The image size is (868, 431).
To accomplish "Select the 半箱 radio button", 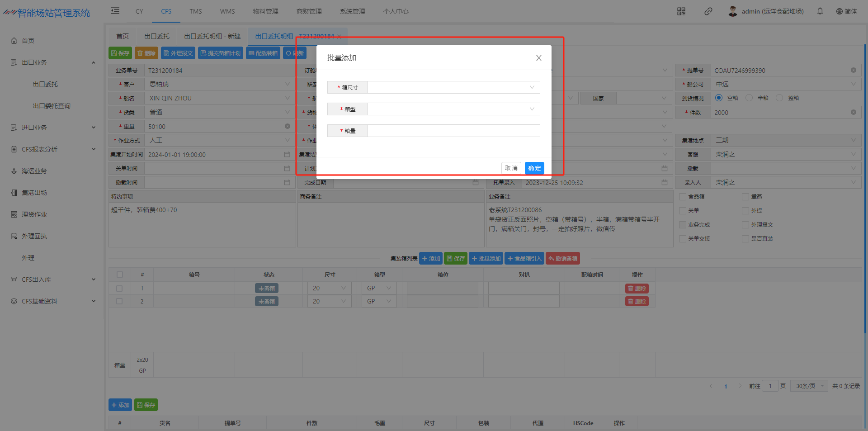I will pos(750,98).
